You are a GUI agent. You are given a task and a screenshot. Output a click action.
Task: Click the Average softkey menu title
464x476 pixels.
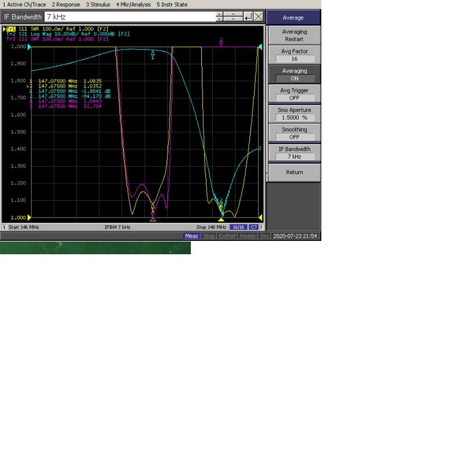click(x=293, y=17)
